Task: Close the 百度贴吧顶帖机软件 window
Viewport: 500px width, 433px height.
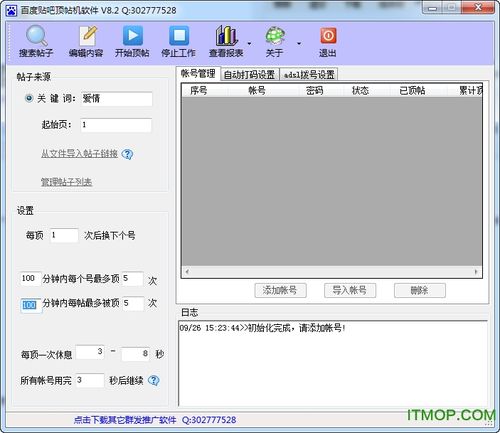Action: tap(478, 8)
